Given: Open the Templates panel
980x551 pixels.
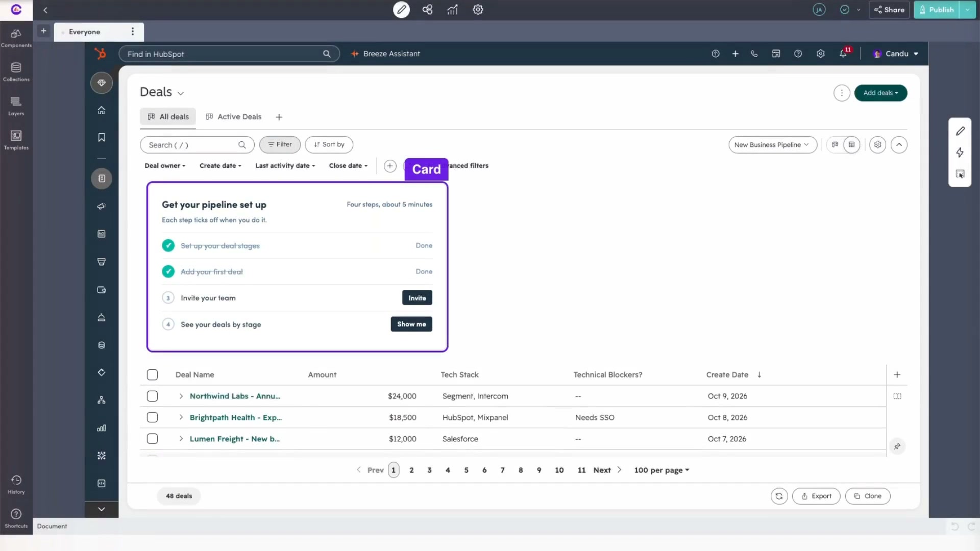Looking at the screenshot, I should [16, 140].
